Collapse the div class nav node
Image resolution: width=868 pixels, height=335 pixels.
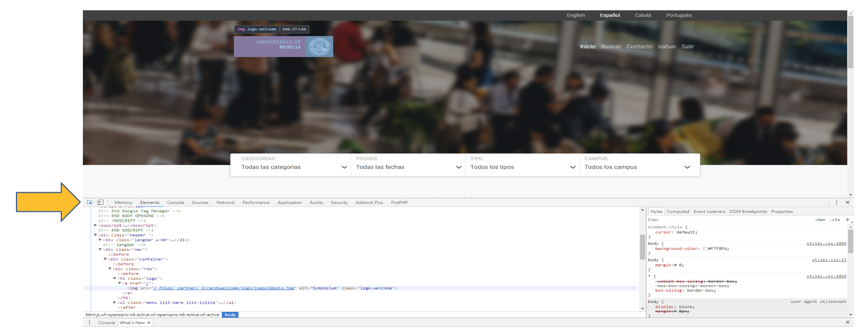(x=100, y=249)
